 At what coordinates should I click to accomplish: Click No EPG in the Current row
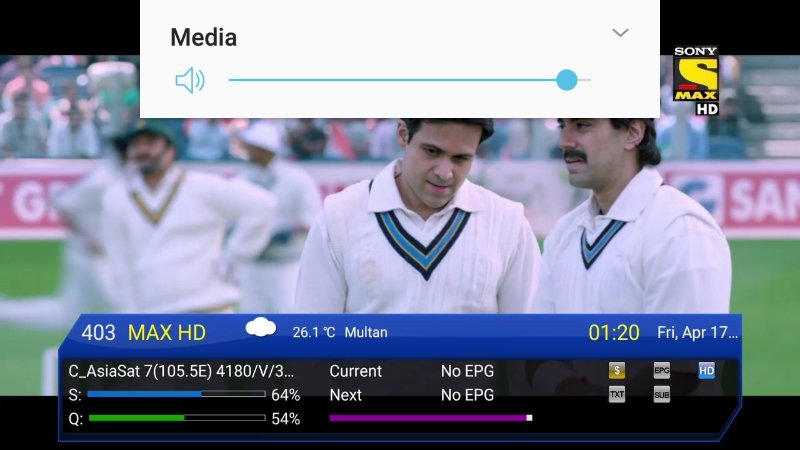point(467,371)
